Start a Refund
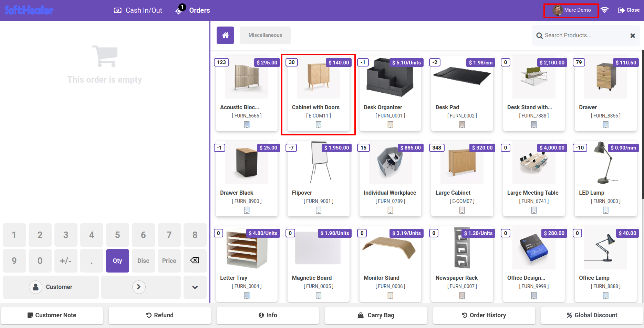Image resolution: width=644 pixels, height=328 pixels. click(x=160, y=315)
